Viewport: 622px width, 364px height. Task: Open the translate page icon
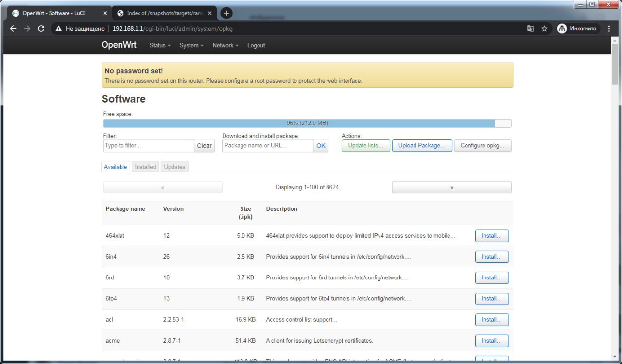coord(530,29)
